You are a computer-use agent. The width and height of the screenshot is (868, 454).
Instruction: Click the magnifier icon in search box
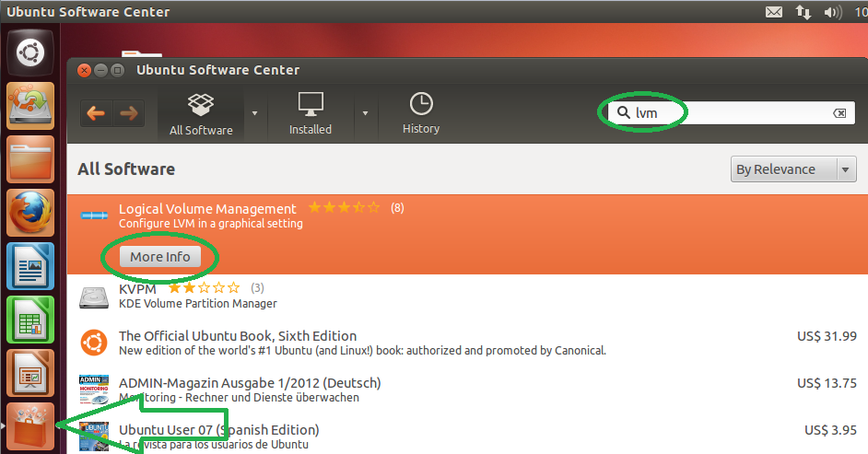tap(623, 112)
